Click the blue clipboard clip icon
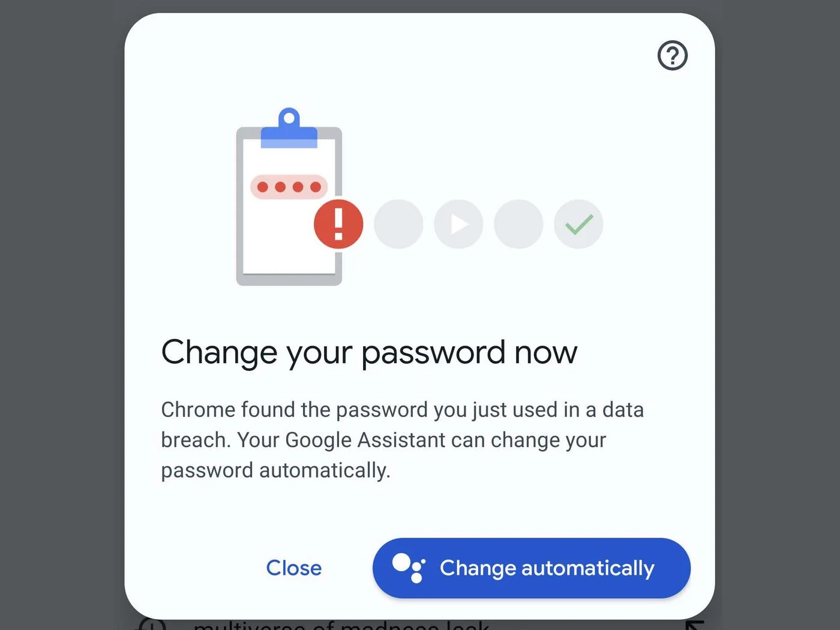 pos(289,128)
